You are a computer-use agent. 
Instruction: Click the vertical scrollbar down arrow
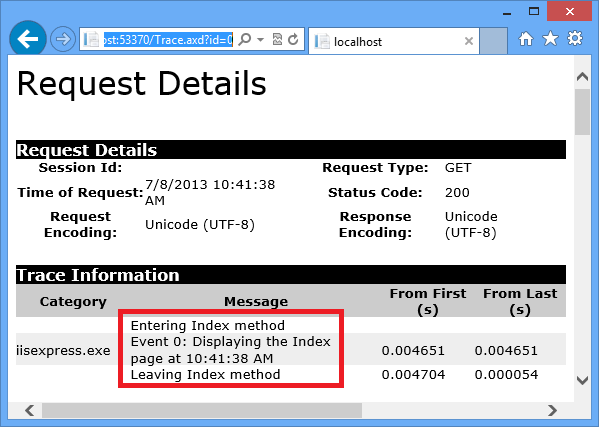tap(582, 380)
